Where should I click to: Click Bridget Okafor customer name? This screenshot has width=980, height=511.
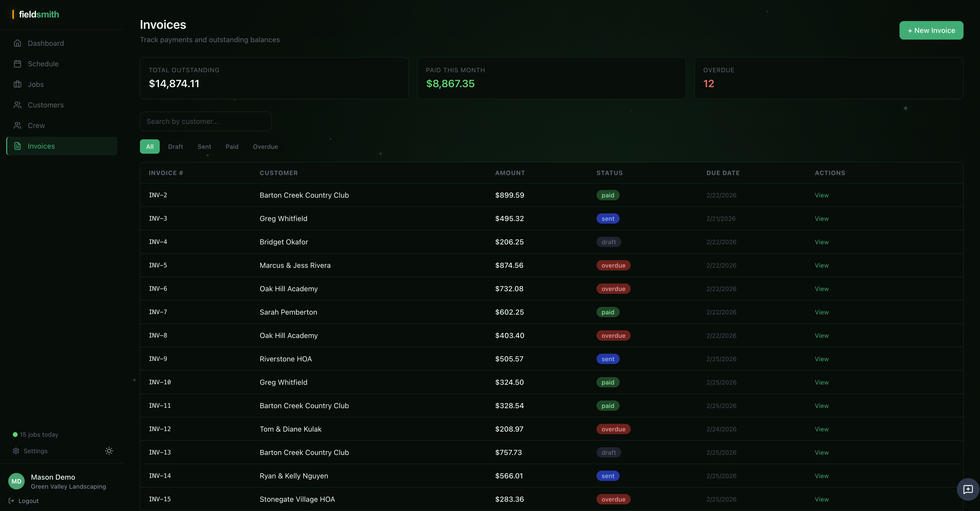pyautogui.click(x=284, y=242)
